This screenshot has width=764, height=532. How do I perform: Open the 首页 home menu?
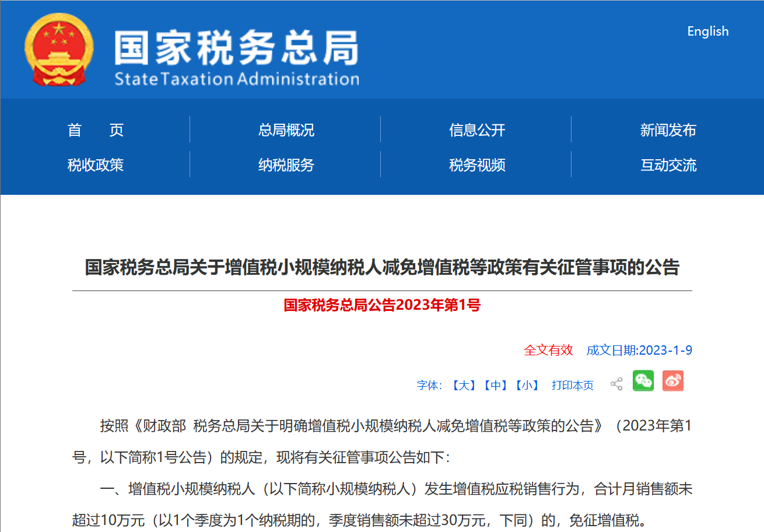click(x=96, y=129)
